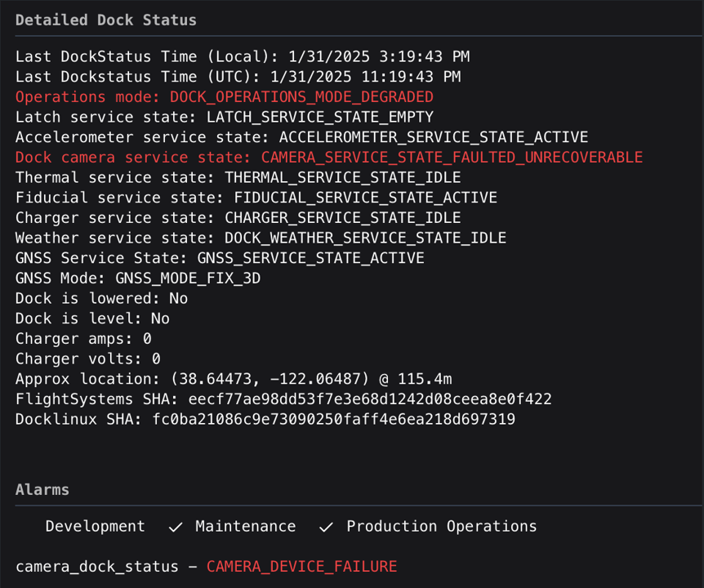Click the 'FlightSystems SHA' hash line
The height and width of the screenshot is (588, 704).
click(x=283, y=399)
